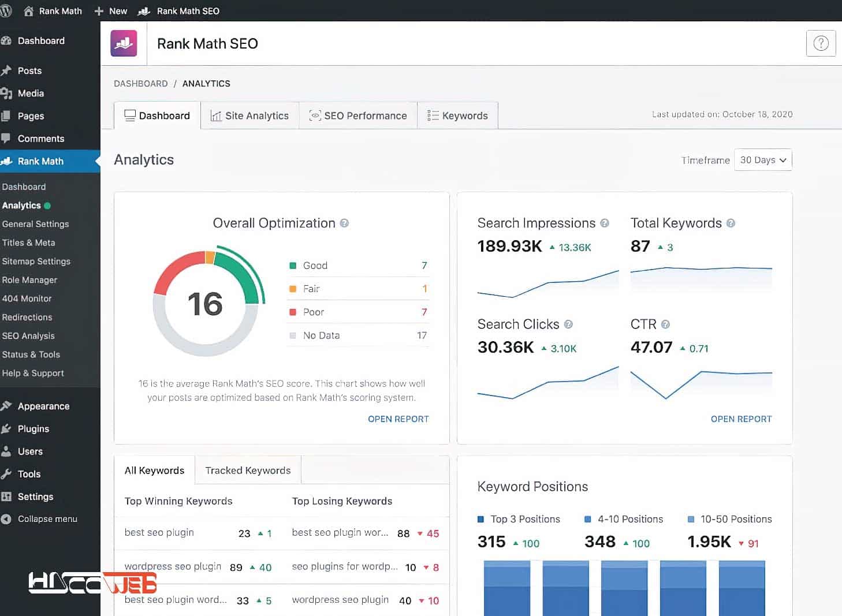Open Redirections submenu item
Screen dimensions: 842x616
coord(27,317)
